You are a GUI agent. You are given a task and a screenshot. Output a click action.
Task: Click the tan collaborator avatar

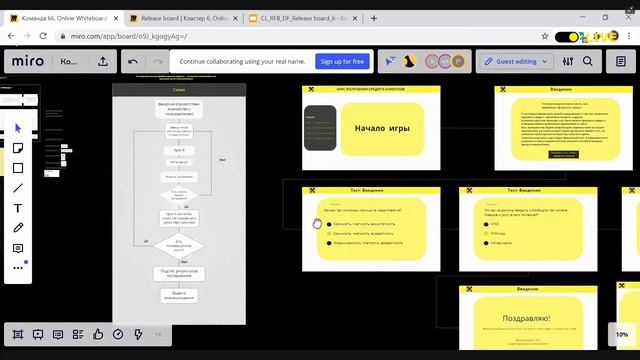click(458, 62)
